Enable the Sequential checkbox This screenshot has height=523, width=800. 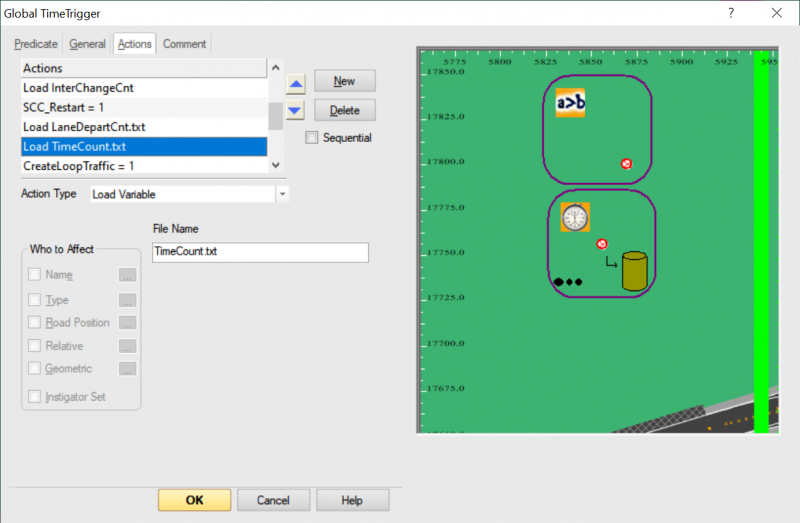click(x=313, y=138)
